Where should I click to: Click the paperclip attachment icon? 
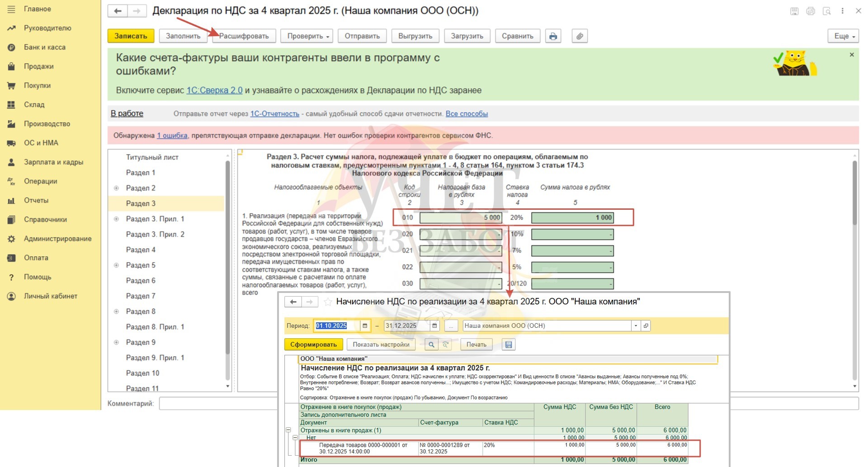click(580, 36)
